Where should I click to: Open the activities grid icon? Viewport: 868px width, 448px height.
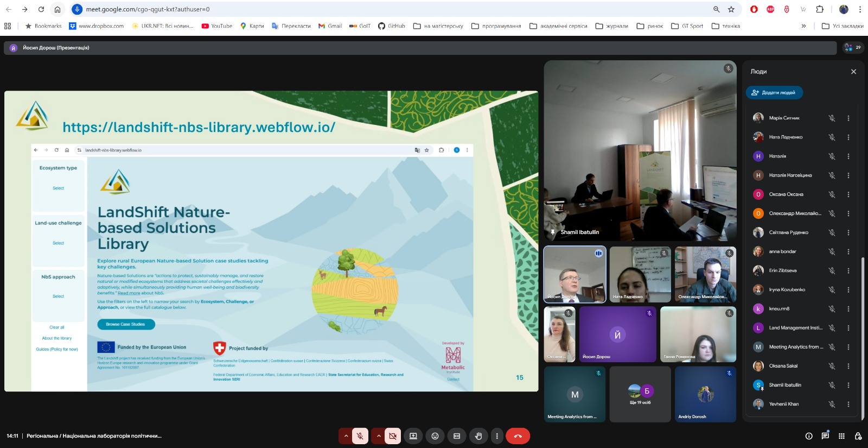[841, 436]
